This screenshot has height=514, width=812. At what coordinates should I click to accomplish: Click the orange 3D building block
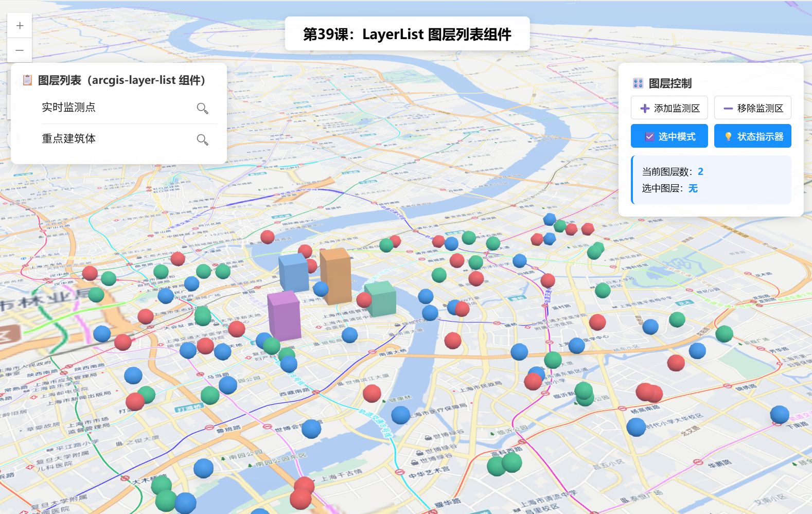(x=336, y=276)
